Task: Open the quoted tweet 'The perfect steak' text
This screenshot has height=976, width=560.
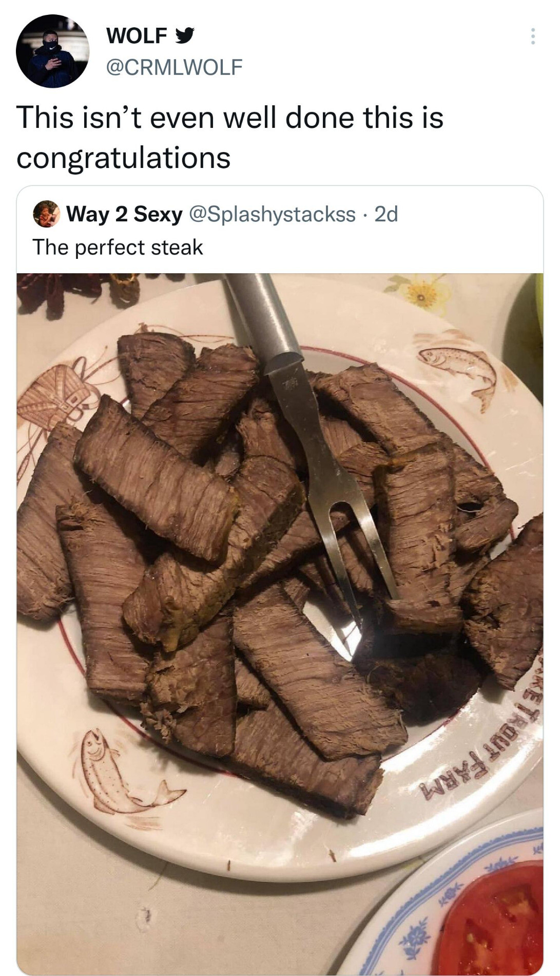Action: coord(118,248)
